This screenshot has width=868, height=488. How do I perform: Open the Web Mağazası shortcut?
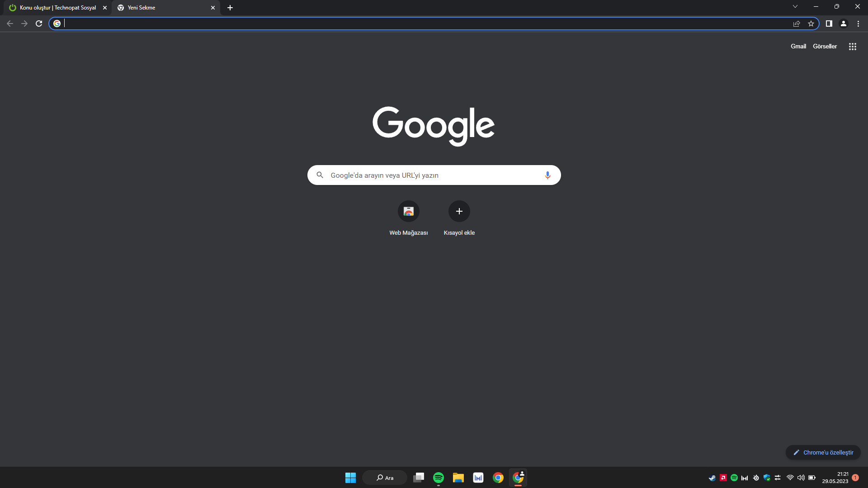point(409,218)
